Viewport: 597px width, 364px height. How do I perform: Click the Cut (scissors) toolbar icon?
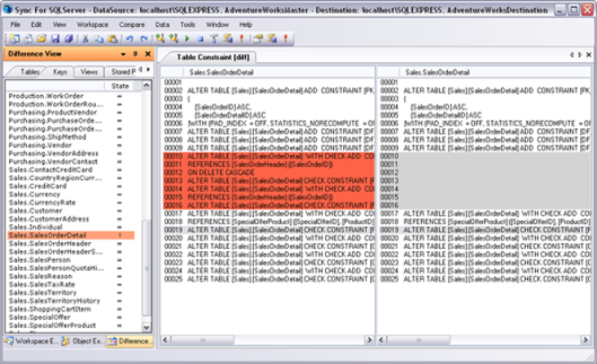point(85,39)
